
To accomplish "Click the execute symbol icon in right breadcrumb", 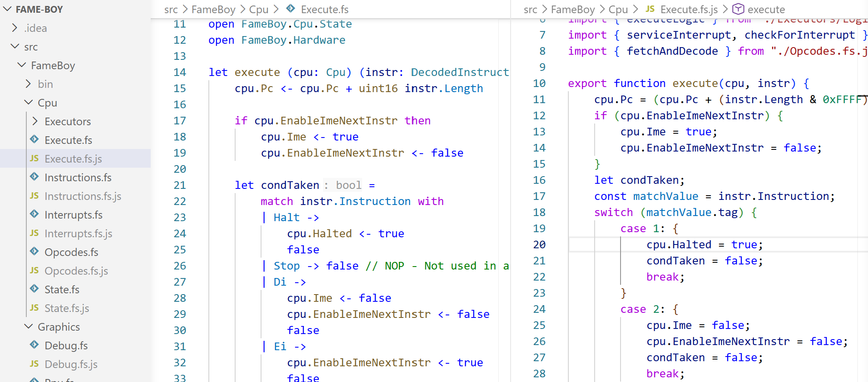I will pos(739,9).
